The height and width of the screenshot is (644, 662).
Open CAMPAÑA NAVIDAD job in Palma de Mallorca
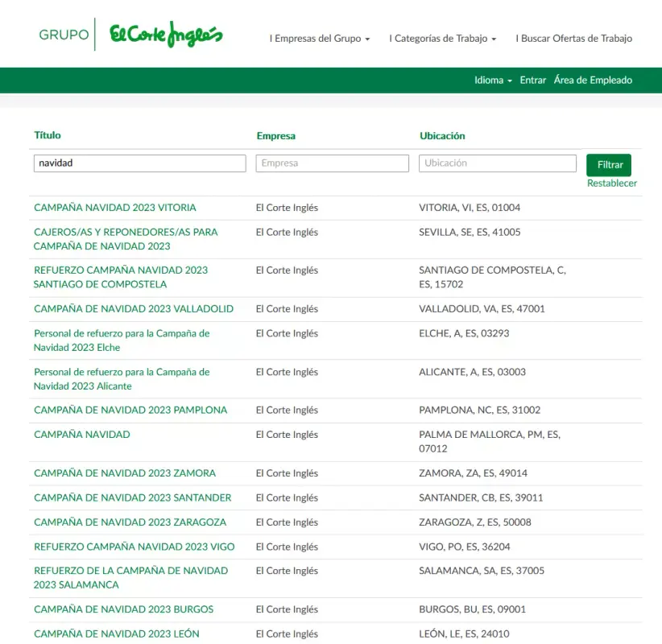coord(82,435)
